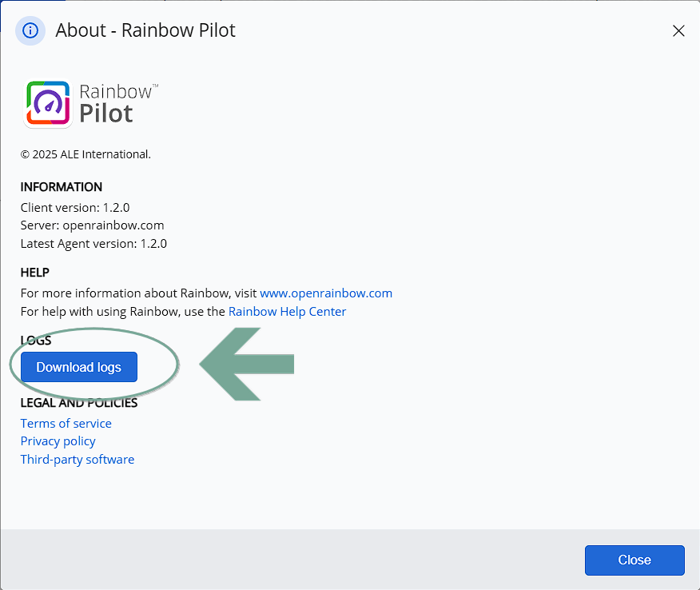Click the Rainbow Pilot wordmark text

tap(117, 104)
